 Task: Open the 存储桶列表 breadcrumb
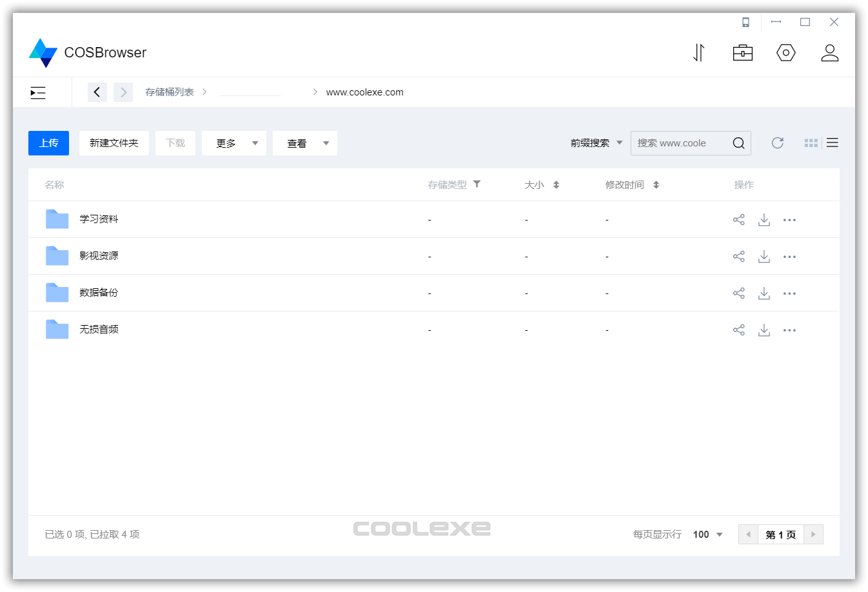(x=170, y=92)
